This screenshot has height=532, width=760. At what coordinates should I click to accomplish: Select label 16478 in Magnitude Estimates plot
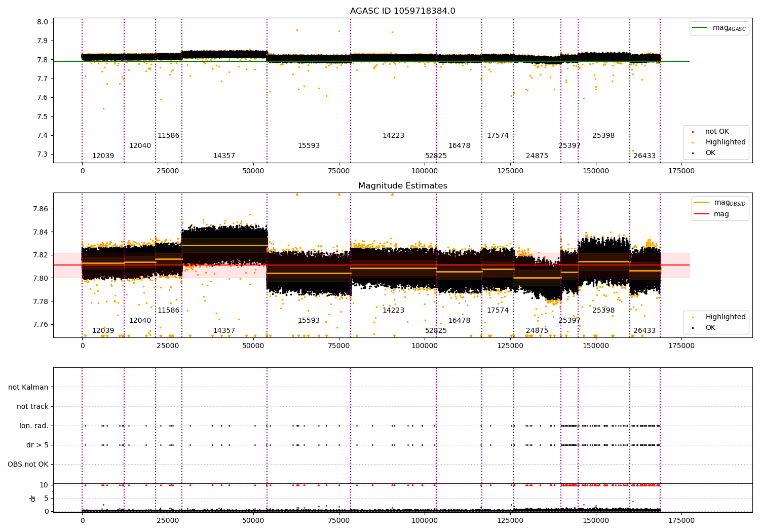coord(459,321)
